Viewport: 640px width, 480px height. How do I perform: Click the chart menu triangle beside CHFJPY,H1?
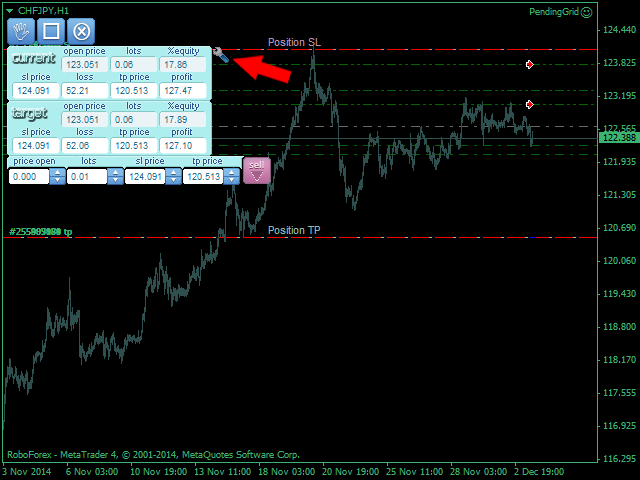tap(9, 9)
